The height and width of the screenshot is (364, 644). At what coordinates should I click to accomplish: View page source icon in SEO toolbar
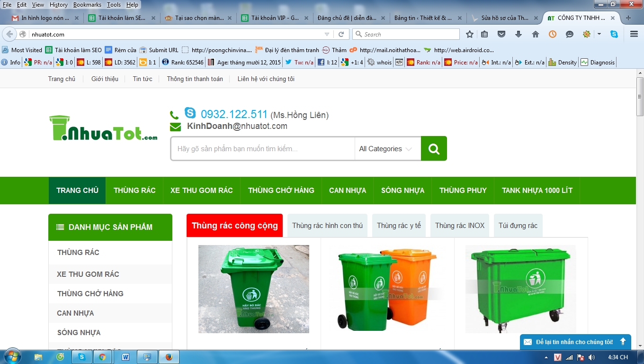399,62
